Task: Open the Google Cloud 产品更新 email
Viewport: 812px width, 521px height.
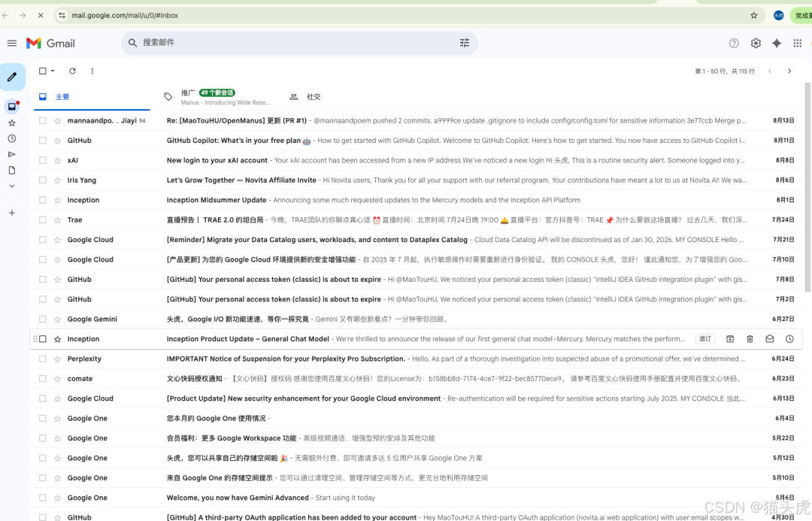Action: tap(416, 259)
